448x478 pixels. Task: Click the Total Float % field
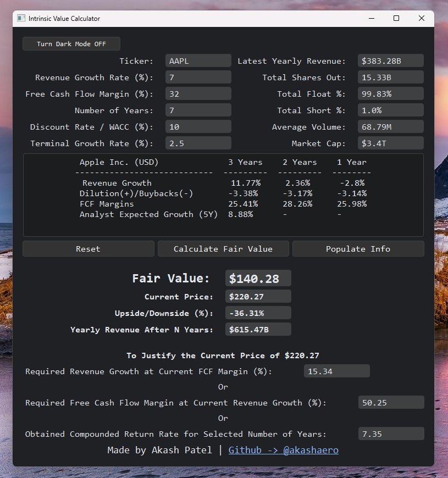pos(391,93)
